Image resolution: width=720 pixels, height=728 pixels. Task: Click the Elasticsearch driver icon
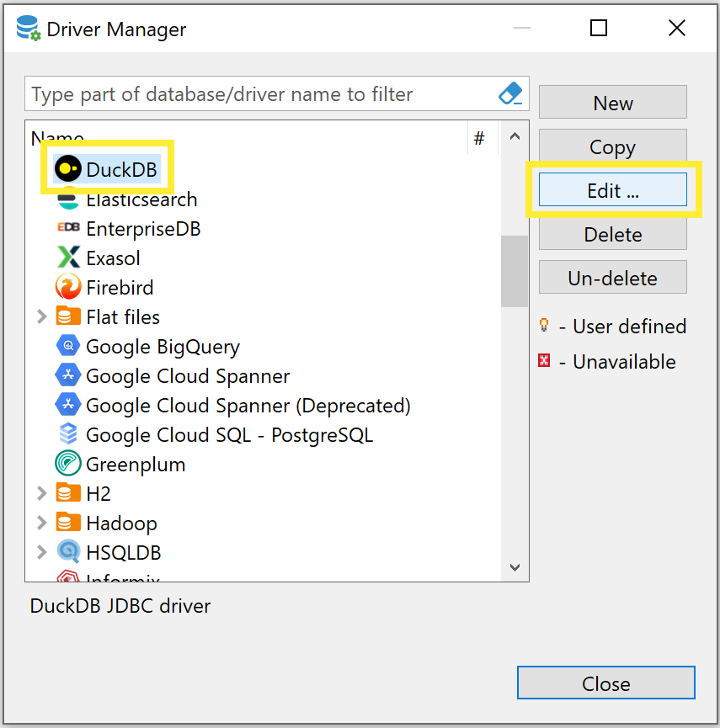pyautogui.click(x=68, y=199)
